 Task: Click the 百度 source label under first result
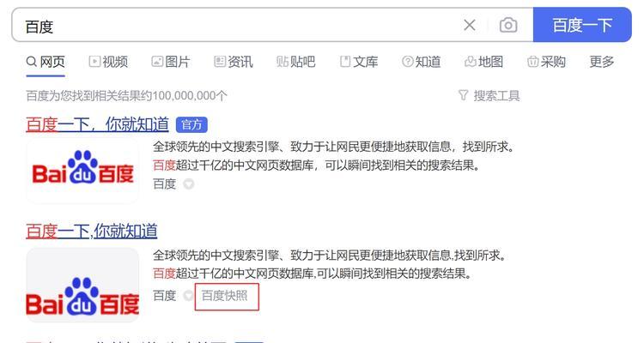[x=164, y=184]
